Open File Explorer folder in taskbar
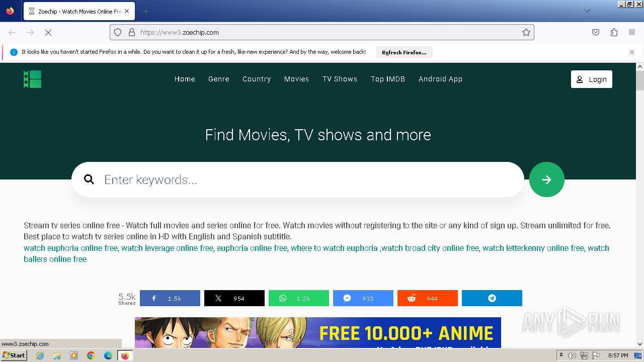Screen dimensions: 644x362 [x=57, y=355]
